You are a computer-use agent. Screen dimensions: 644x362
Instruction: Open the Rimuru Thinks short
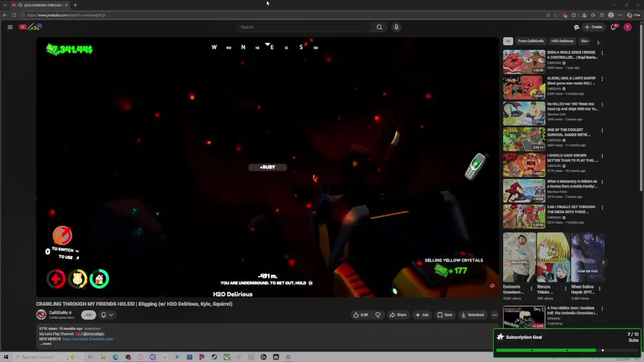[553, 257]
